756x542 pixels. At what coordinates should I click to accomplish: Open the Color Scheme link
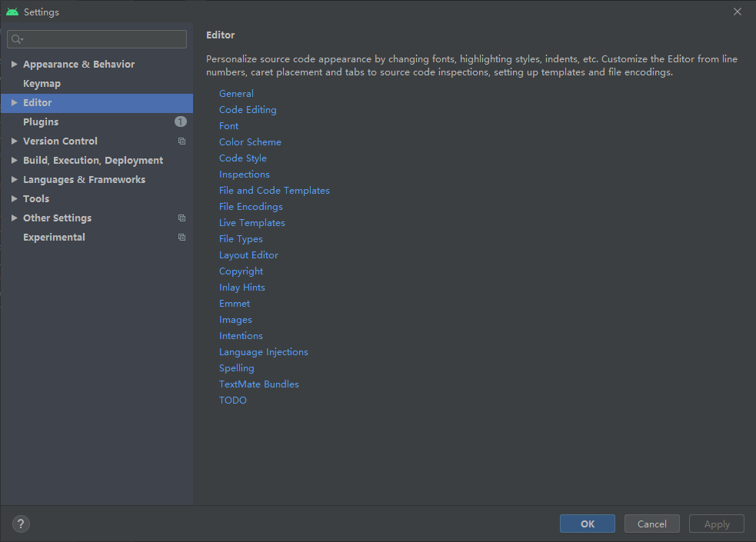[x=250, y=142]
